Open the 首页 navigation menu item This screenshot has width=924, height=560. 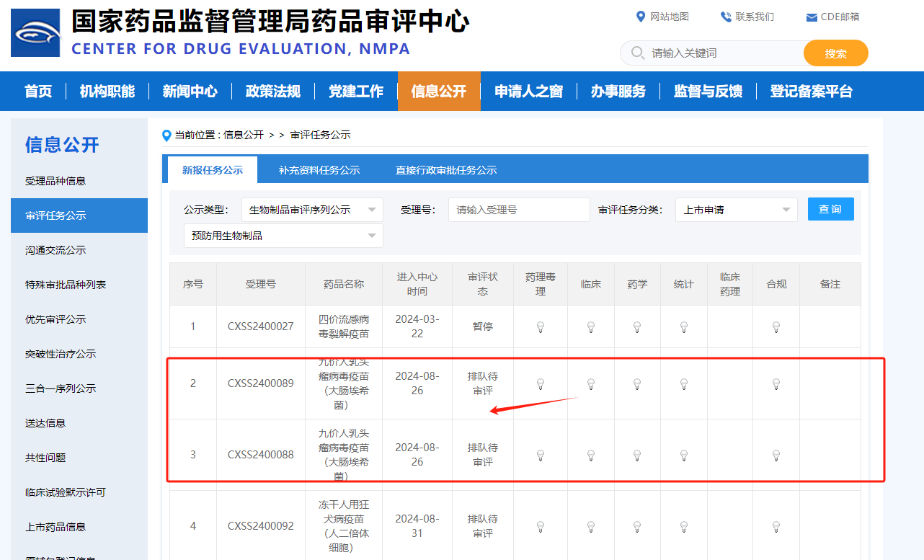tap(38, 92)
